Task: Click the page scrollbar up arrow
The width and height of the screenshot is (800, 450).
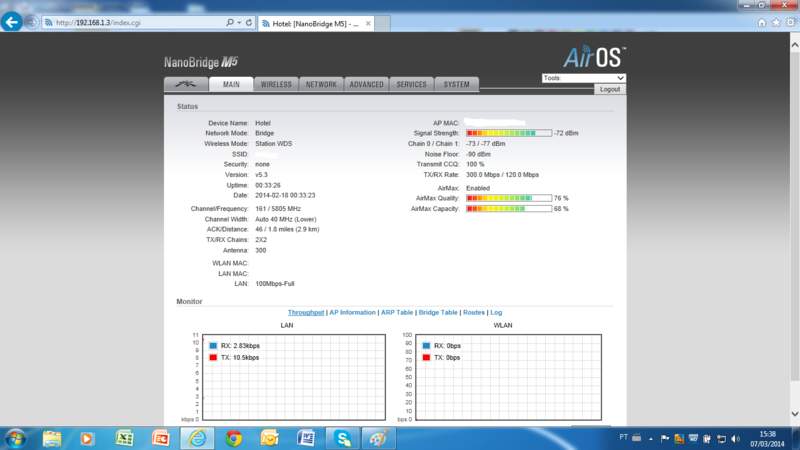Action: pyautogui.click(x=794, y=45)
